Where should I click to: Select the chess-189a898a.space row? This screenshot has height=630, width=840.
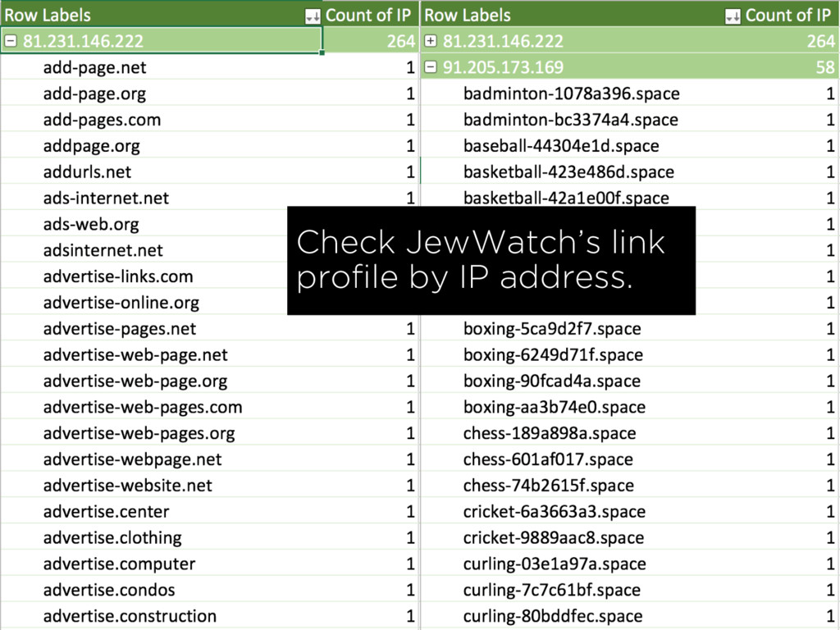tap(629, 433)
